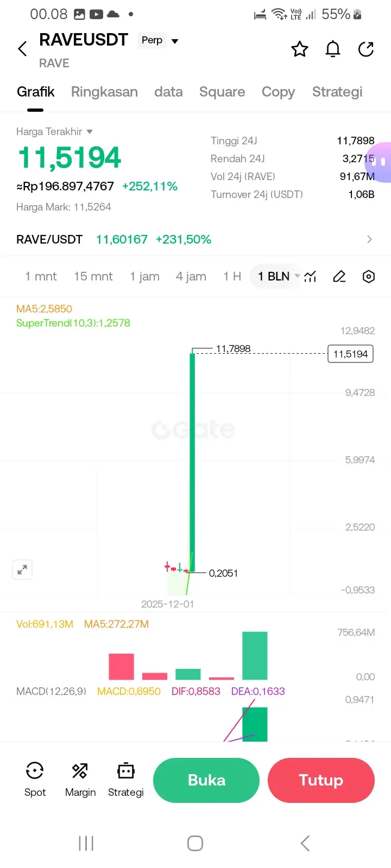Open chart settings hexagon icon

pyautogui.click(x=369, y=277)
